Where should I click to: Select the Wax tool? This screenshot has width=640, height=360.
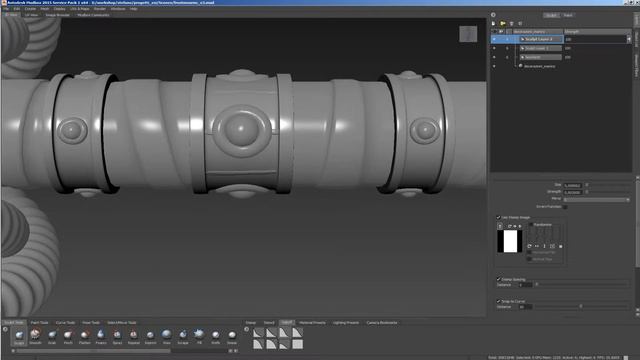pyautogui.click(x=167, y=336)
